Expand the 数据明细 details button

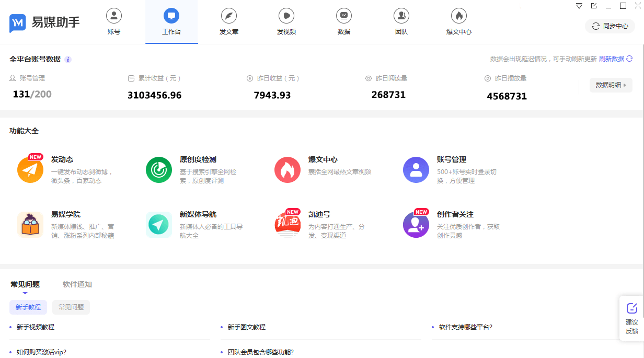[611, 85]
